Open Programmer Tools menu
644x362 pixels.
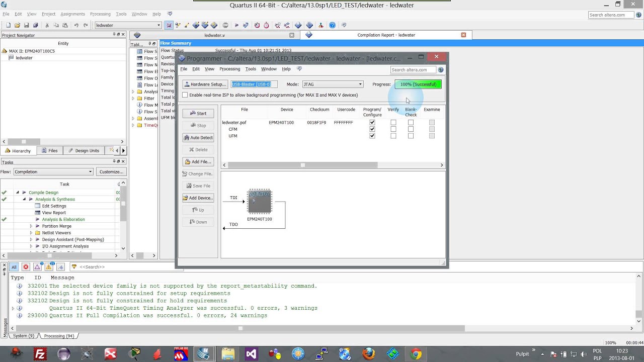[x=251, y=69]
